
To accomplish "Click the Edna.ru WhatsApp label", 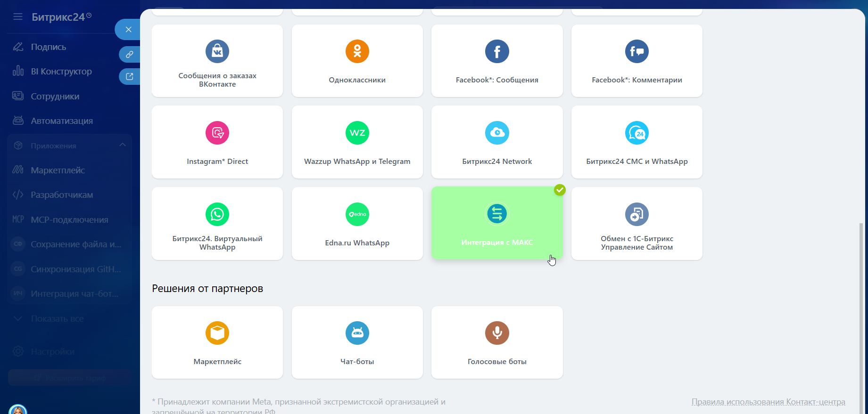I will tap(357, 243).
